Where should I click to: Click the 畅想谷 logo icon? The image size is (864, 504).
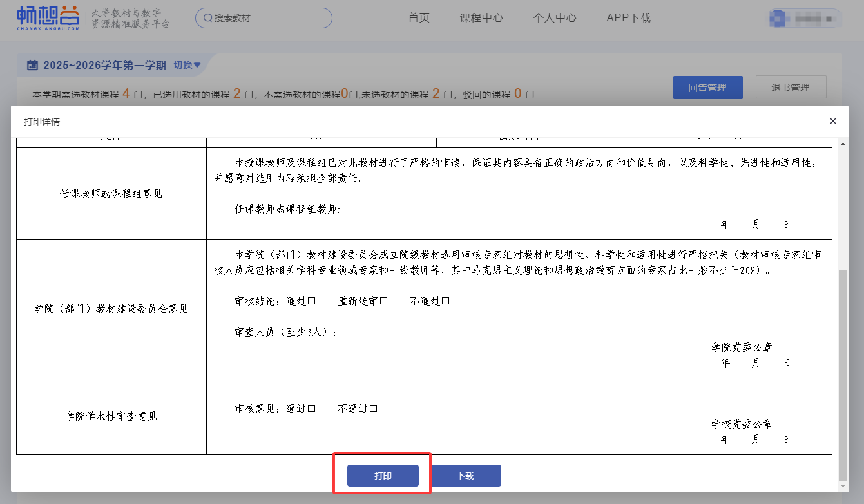(x=48, y=18)
